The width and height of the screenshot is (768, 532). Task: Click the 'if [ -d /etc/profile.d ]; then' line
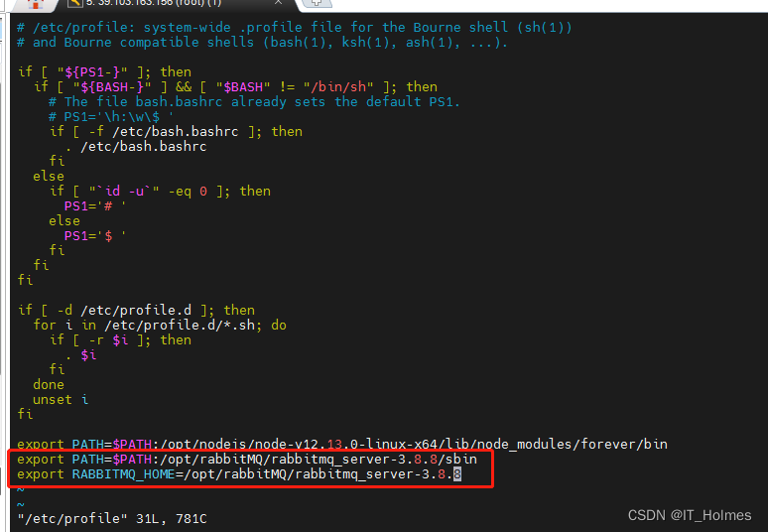tap(136, 310)
